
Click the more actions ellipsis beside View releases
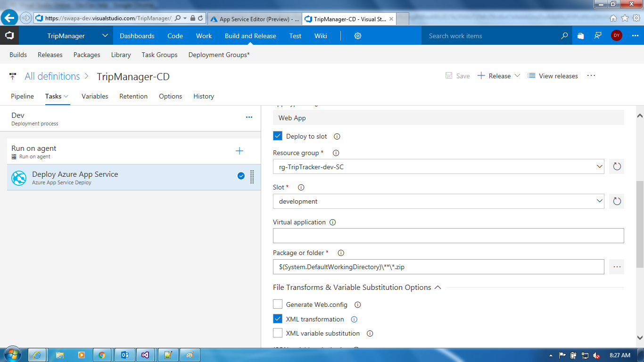[591, 76]
